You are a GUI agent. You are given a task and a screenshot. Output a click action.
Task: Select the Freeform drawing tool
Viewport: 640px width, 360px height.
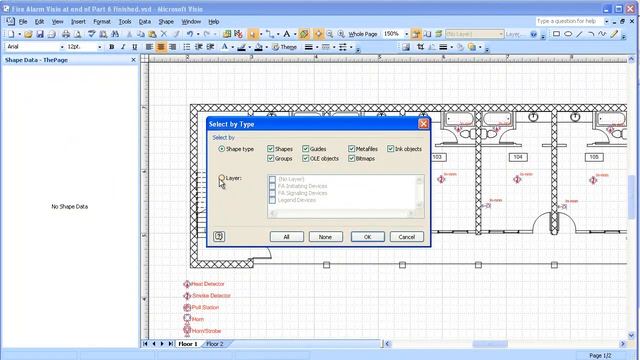(x=602, y=34)
